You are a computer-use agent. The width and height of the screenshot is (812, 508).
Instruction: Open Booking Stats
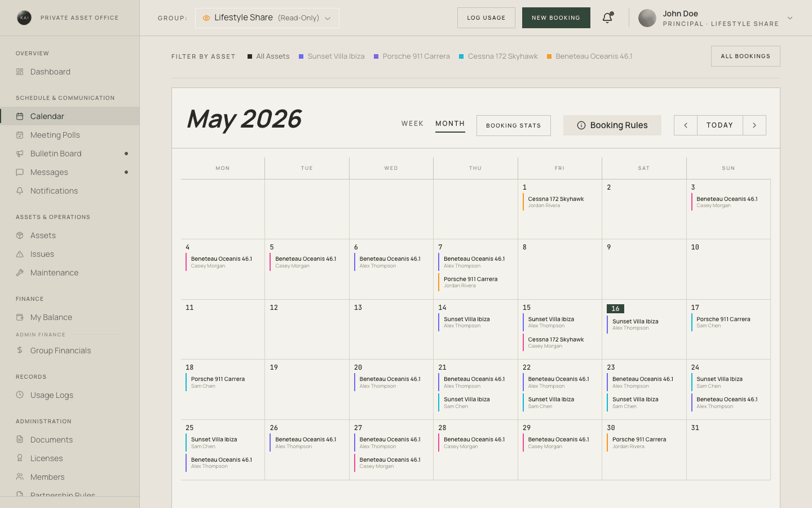(x=514, y=125)
